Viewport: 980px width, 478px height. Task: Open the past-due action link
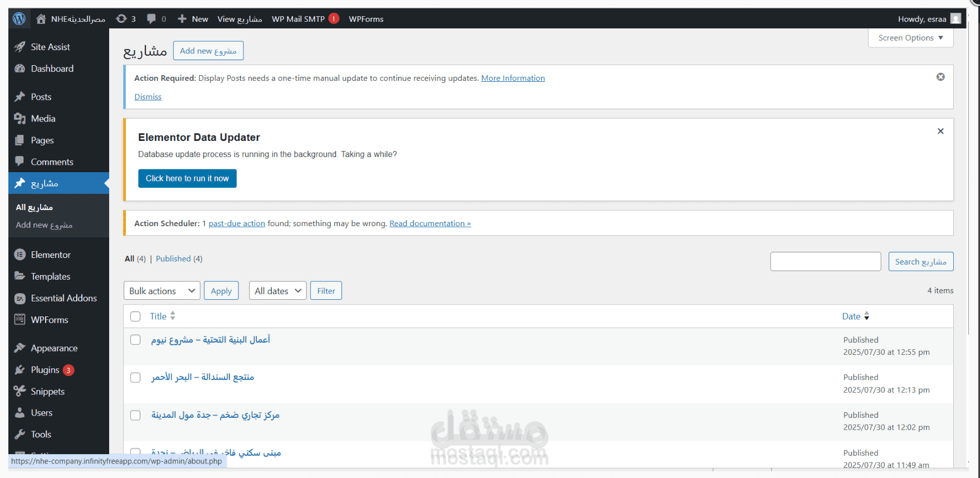(x=237, y=223)
